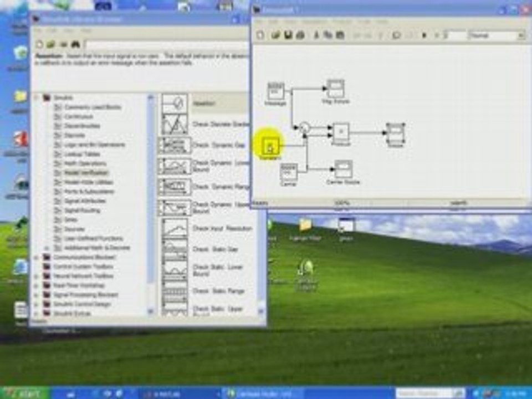Viewport: 532px width, 399px height.
Task: Select Signal Routing library
Action: (82, 211)
